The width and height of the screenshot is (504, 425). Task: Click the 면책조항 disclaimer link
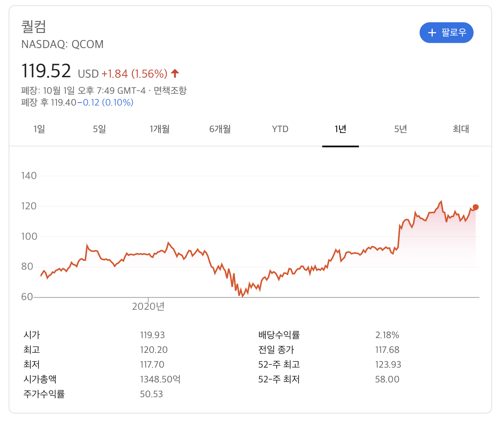pyautogui.click(x=170, y=90)
